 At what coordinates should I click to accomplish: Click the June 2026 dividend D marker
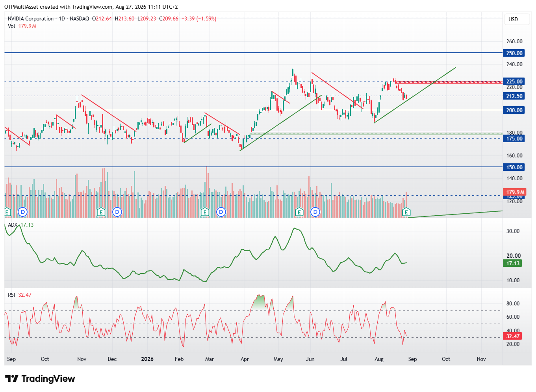[x=315, y=212]
